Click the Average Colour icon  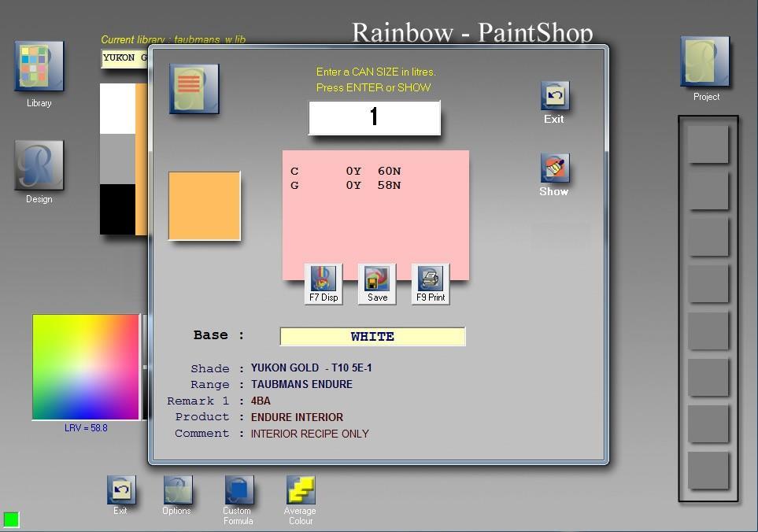click(x=300, y=490)
